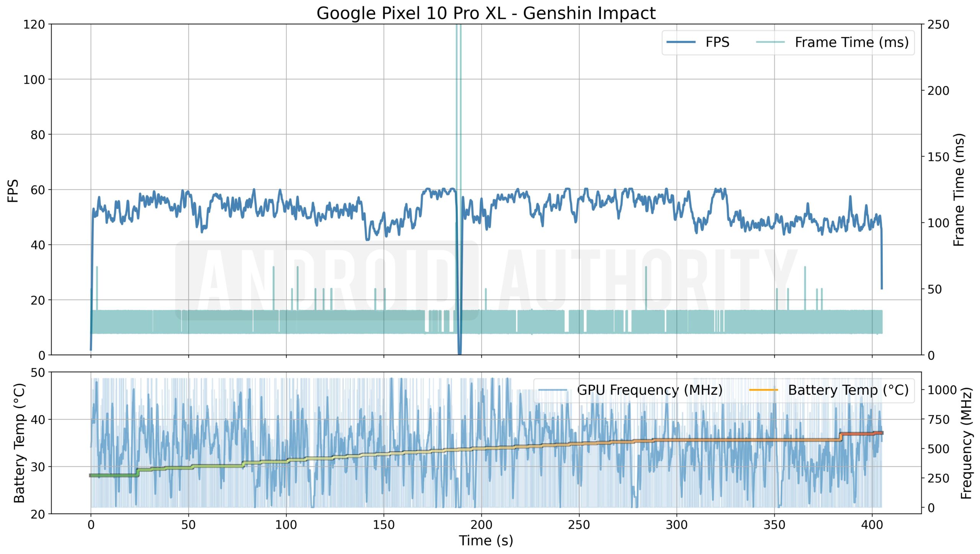Click the 350 tick on the time axis
Image resolution: width=980 pixels, height=554 pixels.
click(774, 525)
